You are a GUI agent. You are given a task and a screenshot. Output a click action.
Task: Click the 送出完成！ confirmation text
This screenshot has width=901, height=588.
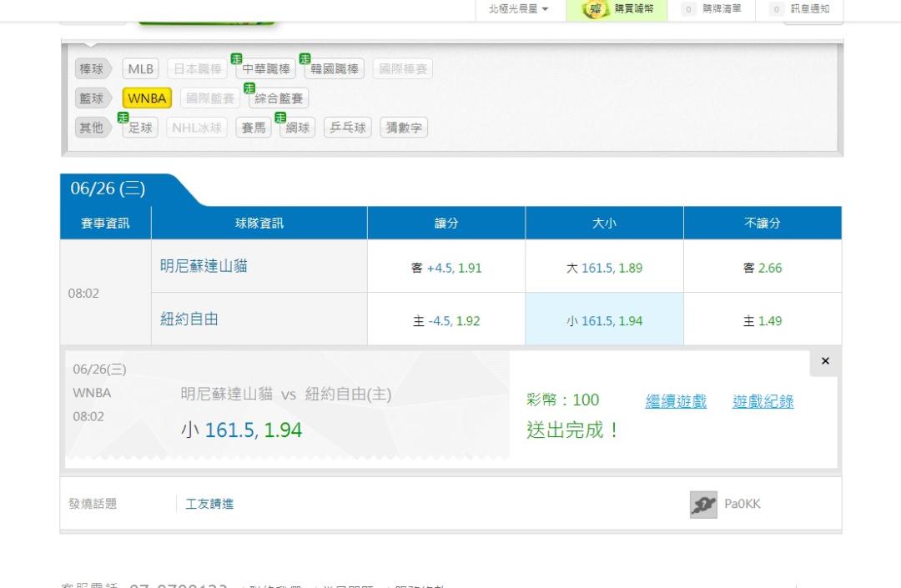(x=572, y=430)
